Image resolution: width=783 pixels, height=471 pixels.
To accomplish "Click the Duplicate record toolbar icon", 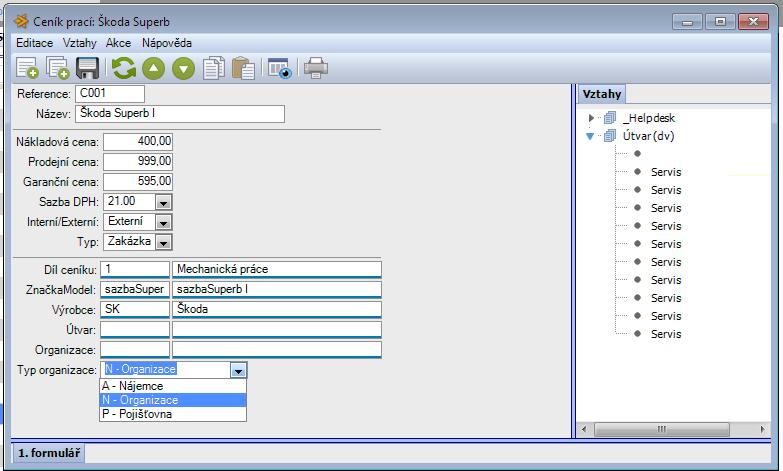I will pyautogui.click(x=57, y=68).
